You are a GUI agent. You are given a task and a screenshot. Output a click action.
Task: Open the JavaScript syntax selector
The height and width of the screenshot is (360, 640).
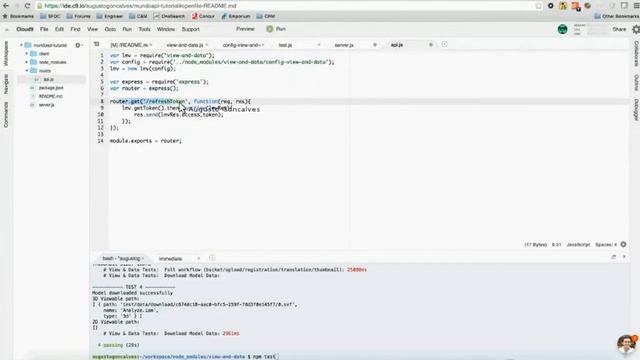coord(578,244)
